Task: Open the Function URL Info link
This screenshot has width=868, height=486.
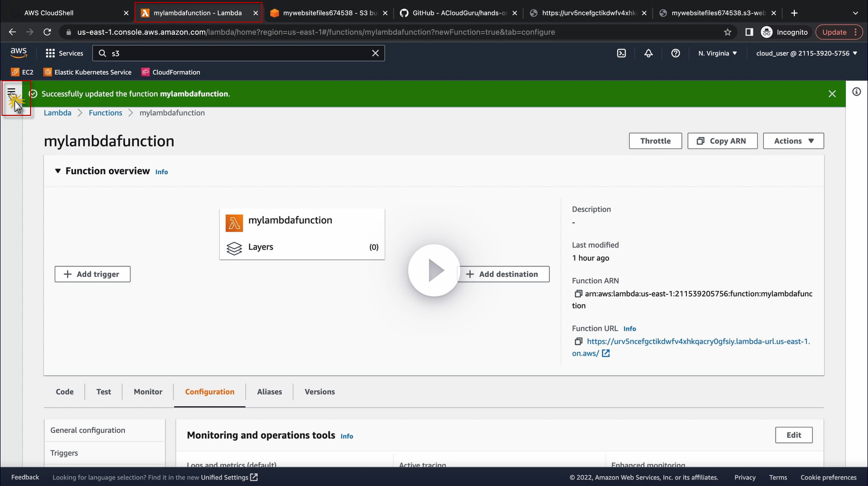Action: (630, 329)
